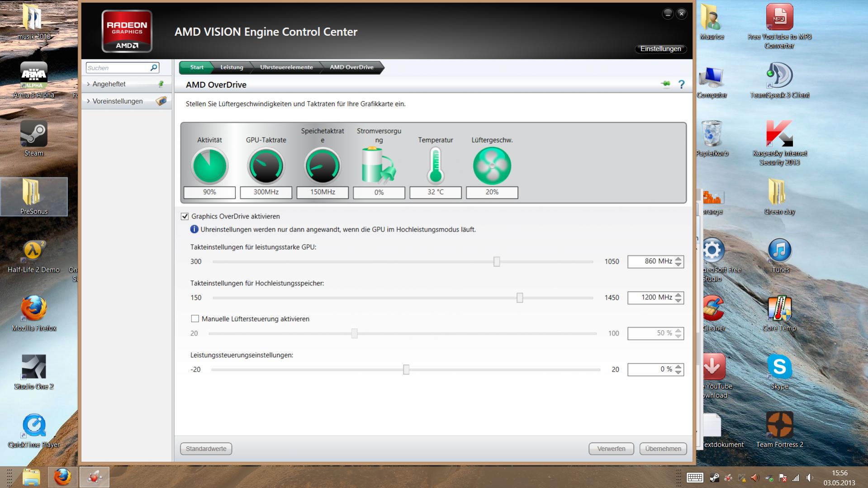868x488 pixels.
Task: Open TeamSpeak 3 Client desktop icon
Action: click(x=779, y=81)
